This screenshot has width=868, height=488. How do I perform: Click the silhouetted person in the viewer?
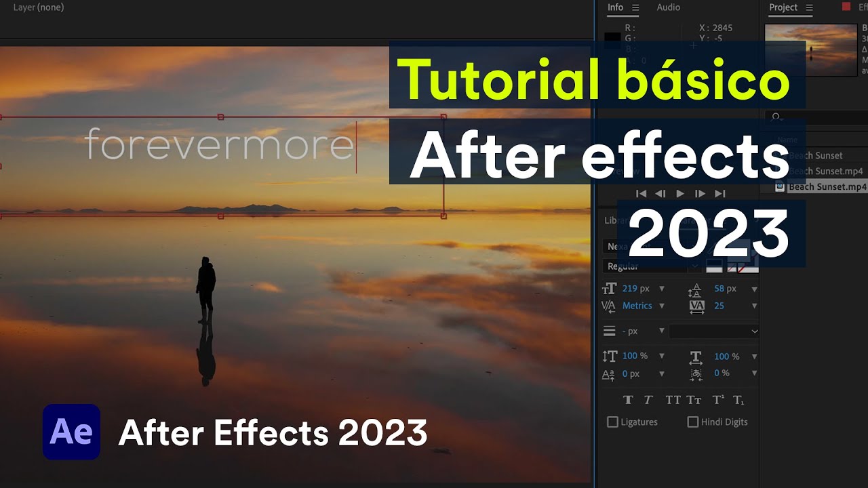(206, 290)
